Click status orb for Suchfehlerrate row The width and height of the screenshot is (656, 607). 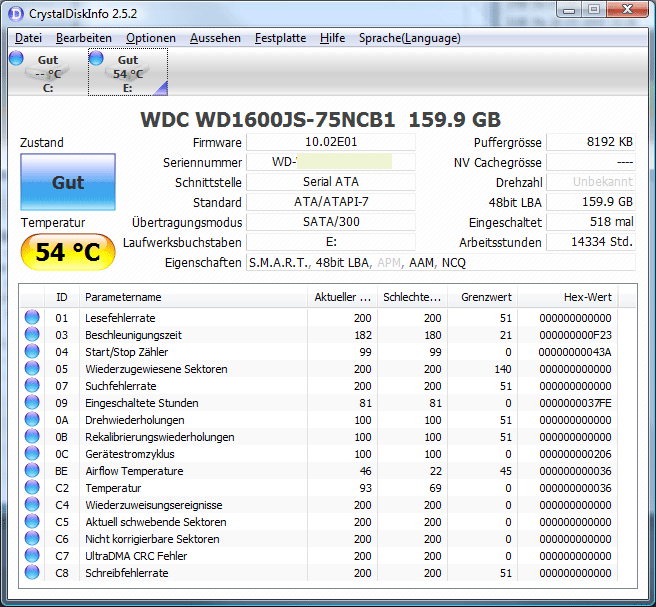[32, 385]
